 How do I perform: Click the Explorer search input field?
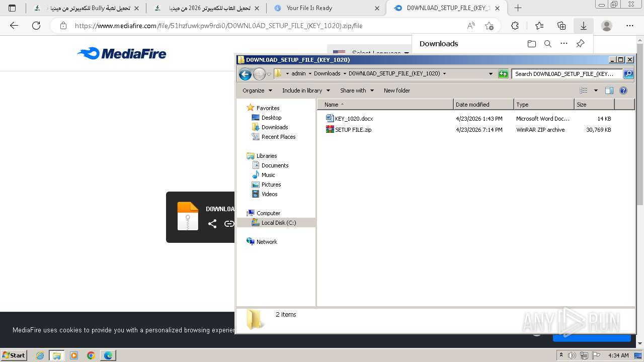tap(567, 74)
